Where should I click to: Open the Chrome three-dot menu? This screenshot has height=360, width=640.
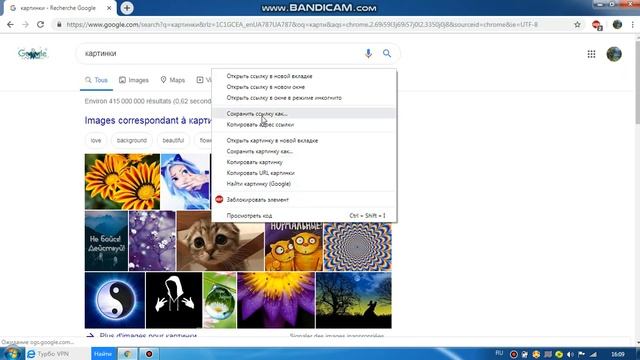pos(633,24)
